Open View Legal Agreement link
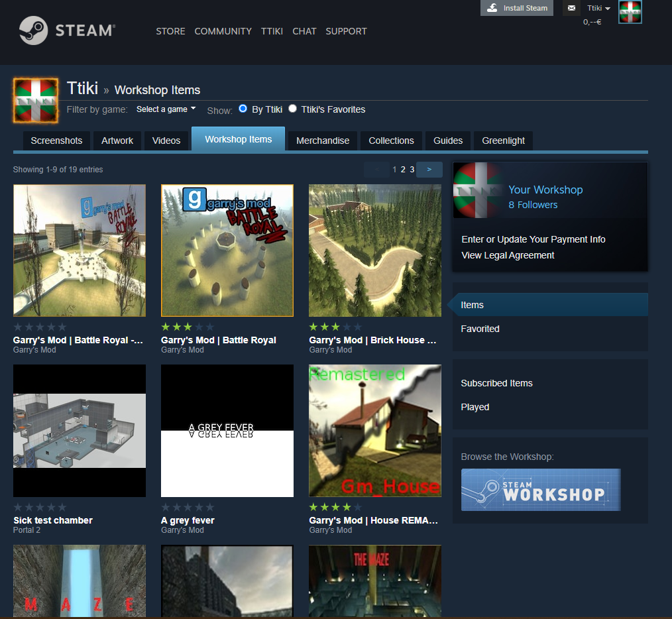Viewport: 672px width, 619px height. click(x=508, y=255)
